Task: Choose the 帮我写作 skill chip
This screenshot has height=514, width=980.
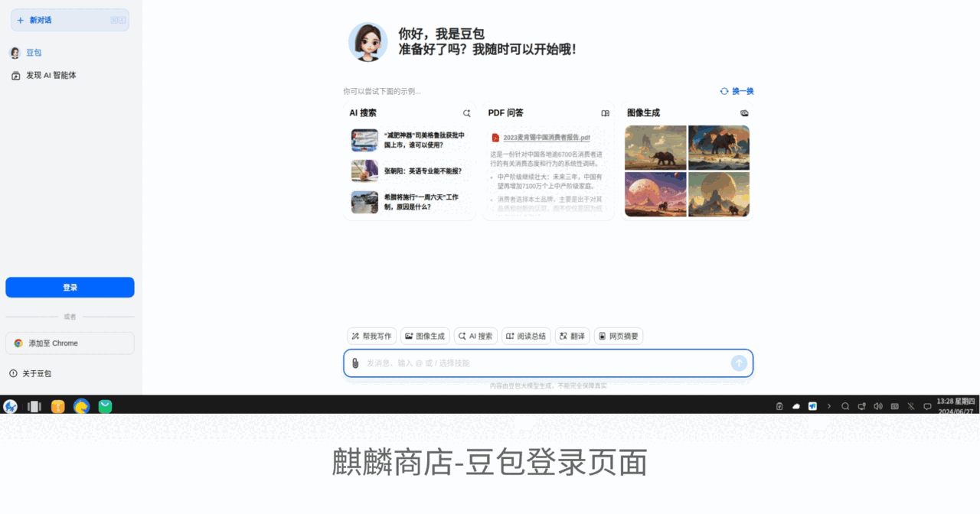Action: pos(371,336)
